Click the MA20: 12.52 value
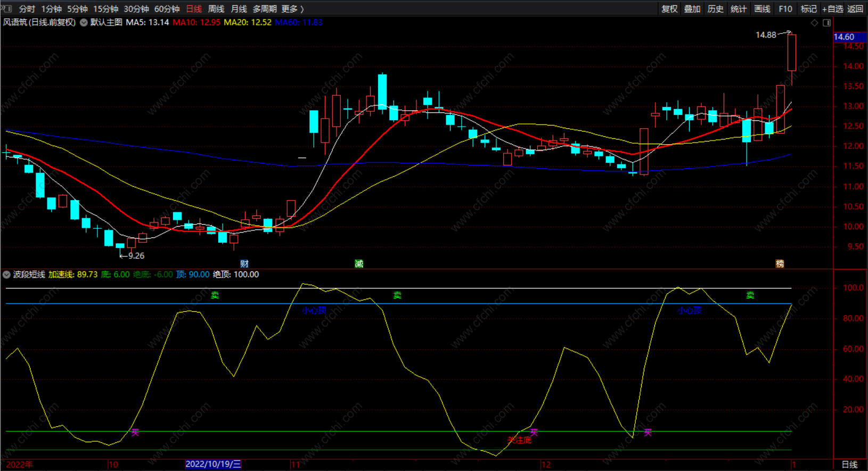The width and height of the screenshot is (868, 471). (x=248, y=22)
